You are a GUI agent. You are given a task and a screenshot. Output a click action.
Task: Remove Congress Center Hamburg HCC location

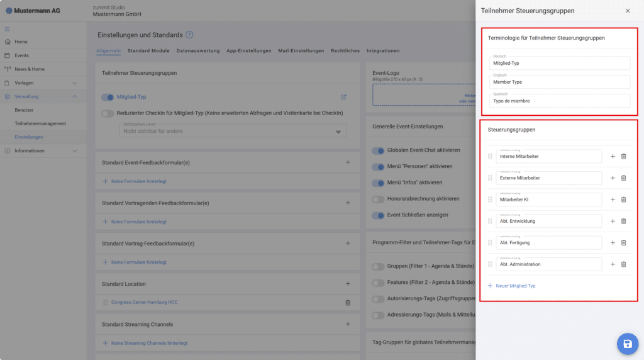[x=348, y=303]
